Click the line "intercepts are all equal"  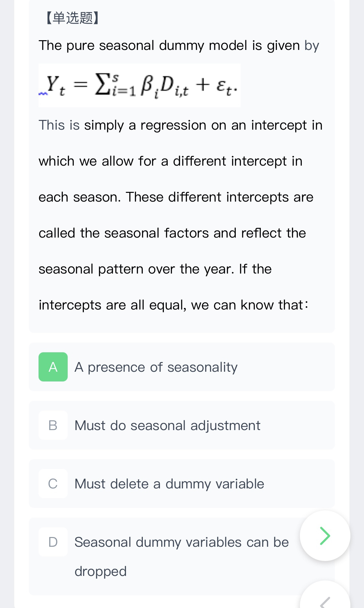[x=174, y=305]
